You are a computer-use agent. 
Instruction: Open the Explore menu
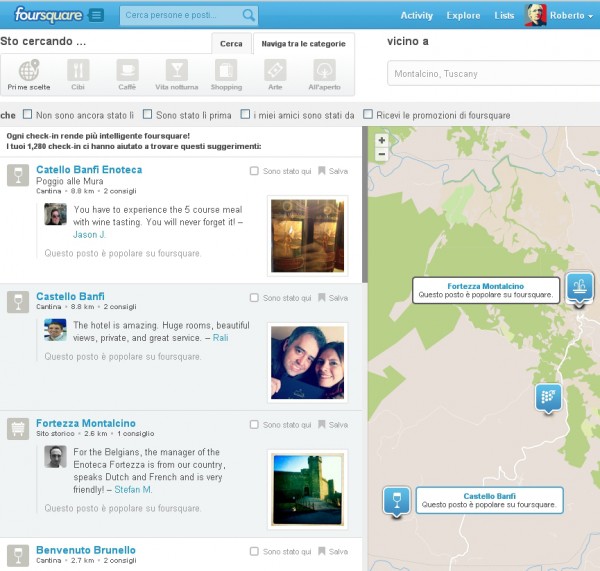click(463, 16)
